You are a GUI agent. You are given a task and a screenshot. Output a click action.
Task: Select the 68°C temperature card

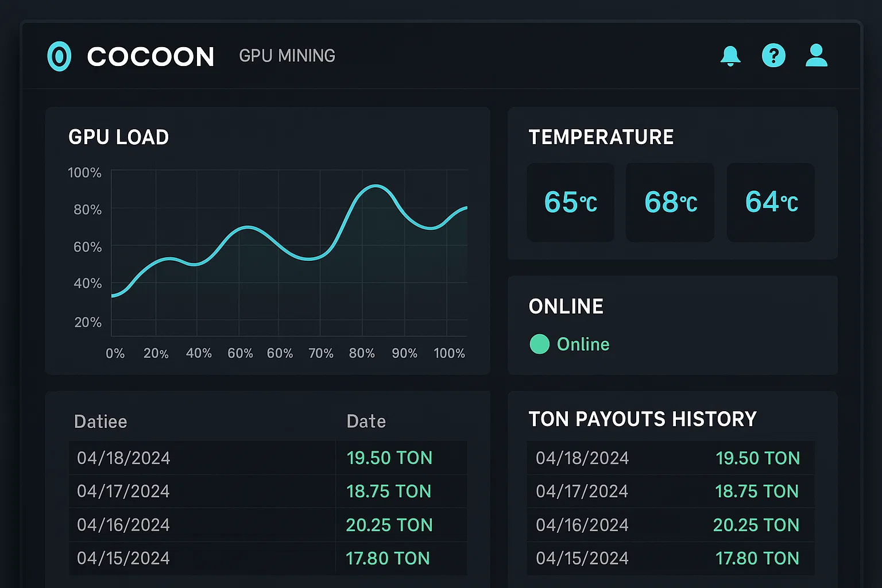point(670,202)
